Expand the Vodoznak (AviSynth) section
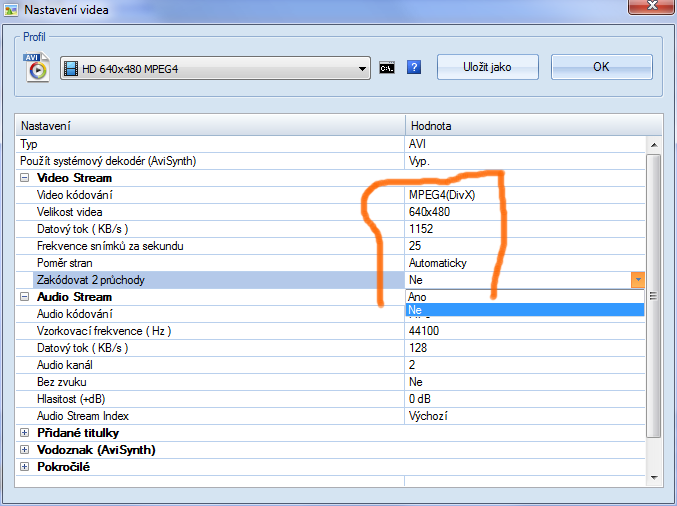Screen dimensions: 677x506 (25, 450)
